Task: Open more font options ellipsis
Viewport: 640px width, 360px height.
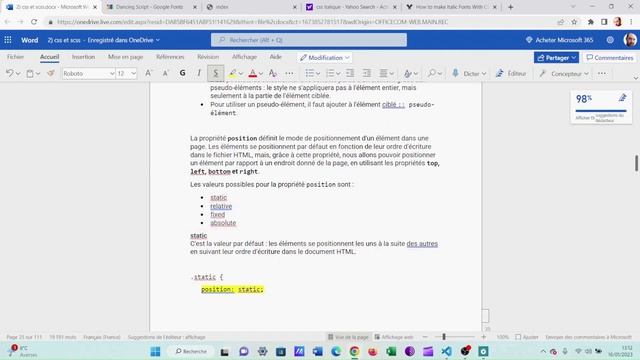Action: [x=289, y=73]
